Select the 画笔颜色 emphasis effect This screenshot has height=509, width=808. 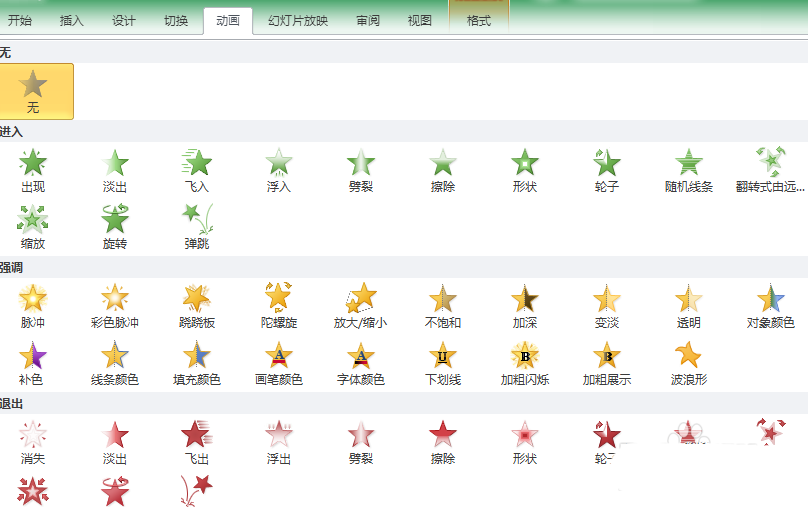[x=279, y=364]
